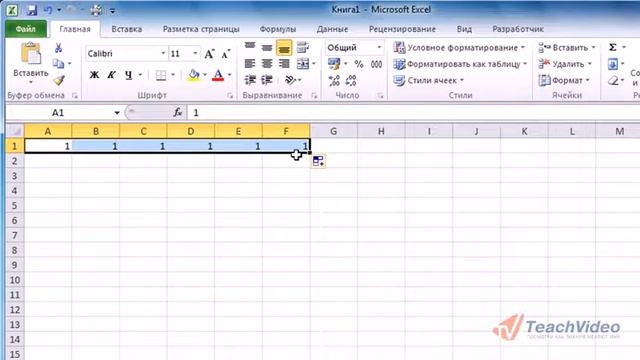Click the decrease indent icon
The width and height of the screenshot is (640, 360).
point(250,80)
